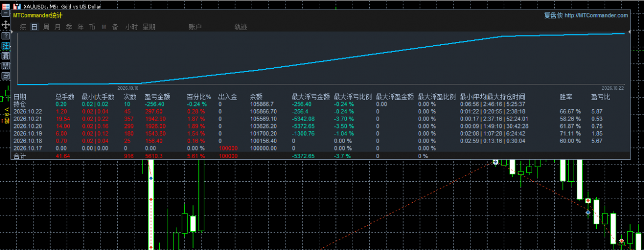Image resolution: width=644 pixels, height=250 pixels.
Task: Click the trade count 357
Action: [x=128, y=119]
